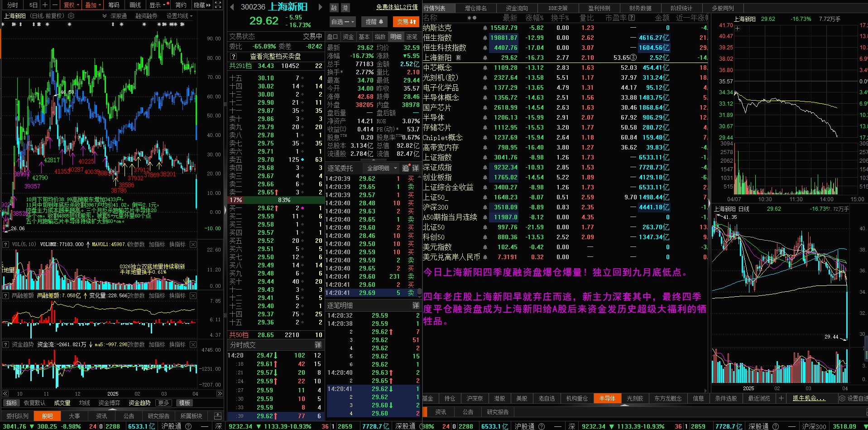
Task: Open help icon for 资金趋势 indicator
Action: click(x=6, y=344)
